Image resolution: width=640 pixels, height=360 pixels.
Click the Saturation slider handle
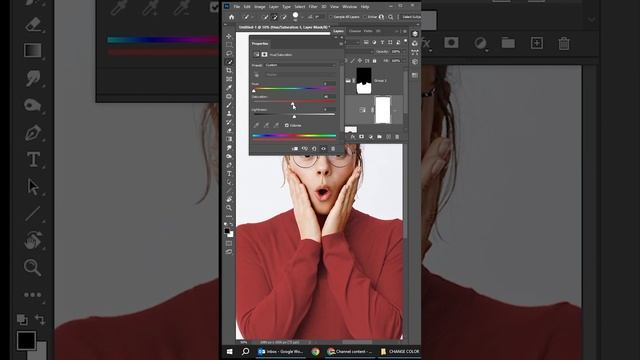292,104
